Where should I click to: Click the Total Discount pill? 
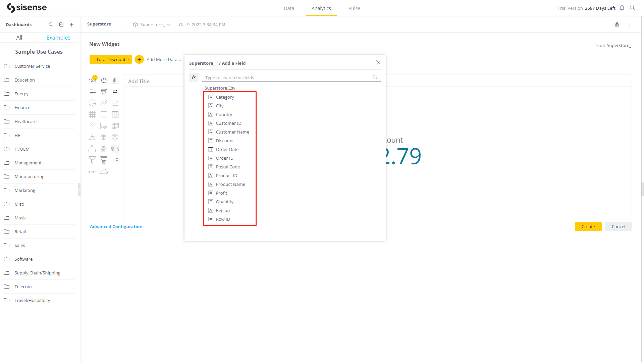[x=111, y=59]
